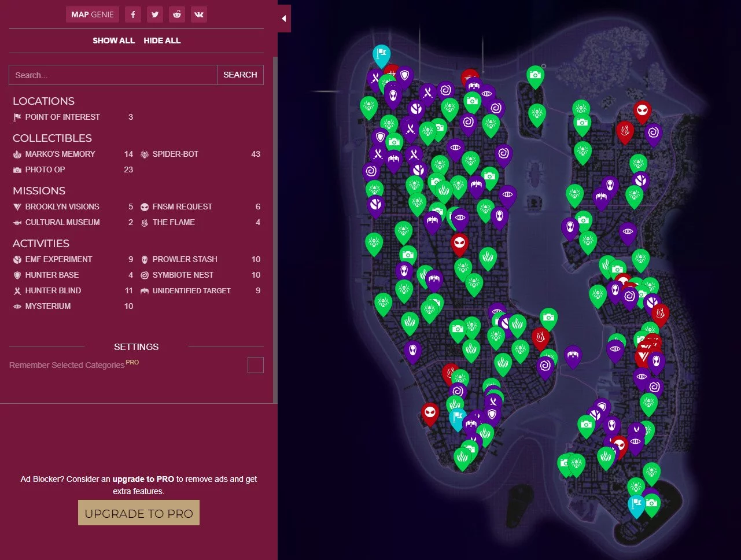Click the UPGRADE TO PRO button
This screenshot has width=741, height=560.
[139, 513]
